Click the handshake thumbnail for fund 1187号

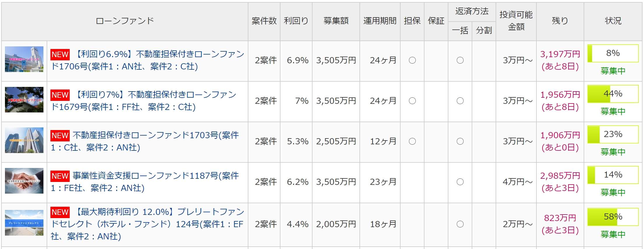24,181
